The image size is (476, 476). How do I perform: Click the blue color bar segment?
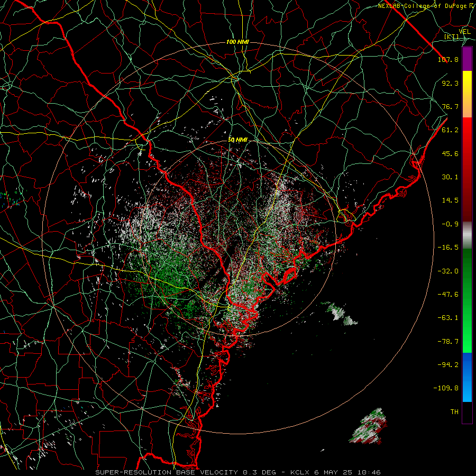[x=467, y=377]
